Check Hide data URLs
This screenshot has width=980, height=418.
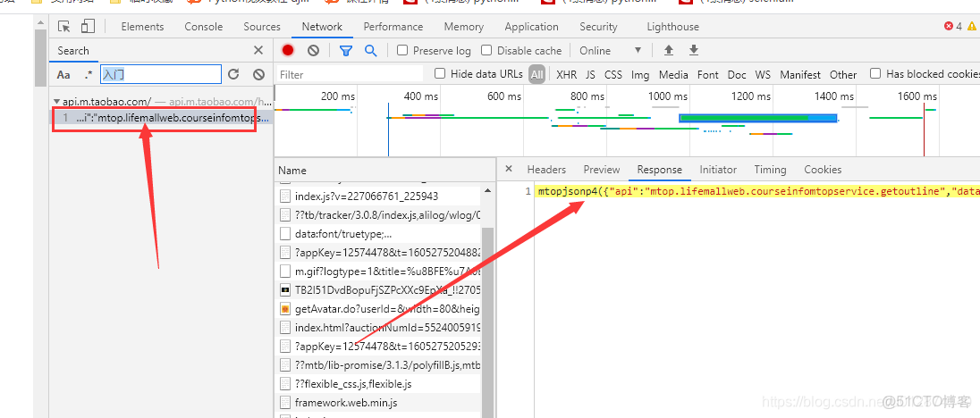(x=440, y=73)
